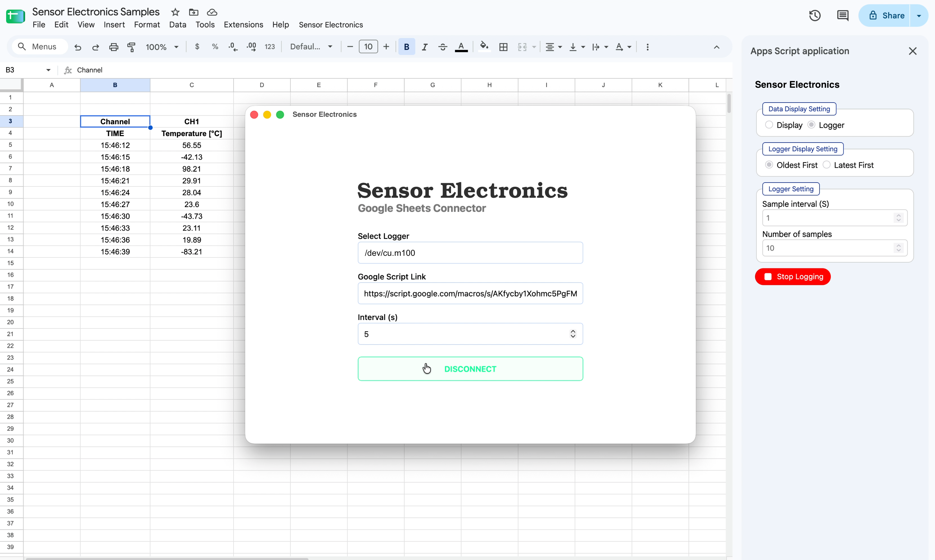Open the Extensions menu
The image size is (935, 560).
[243, 25]
